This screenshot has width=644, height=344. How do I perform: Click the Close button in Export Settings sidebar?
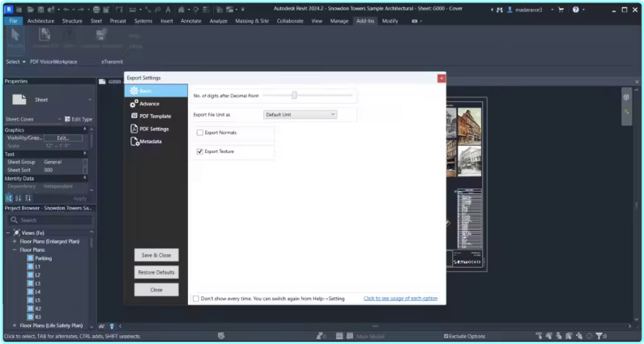pos(156,290)
